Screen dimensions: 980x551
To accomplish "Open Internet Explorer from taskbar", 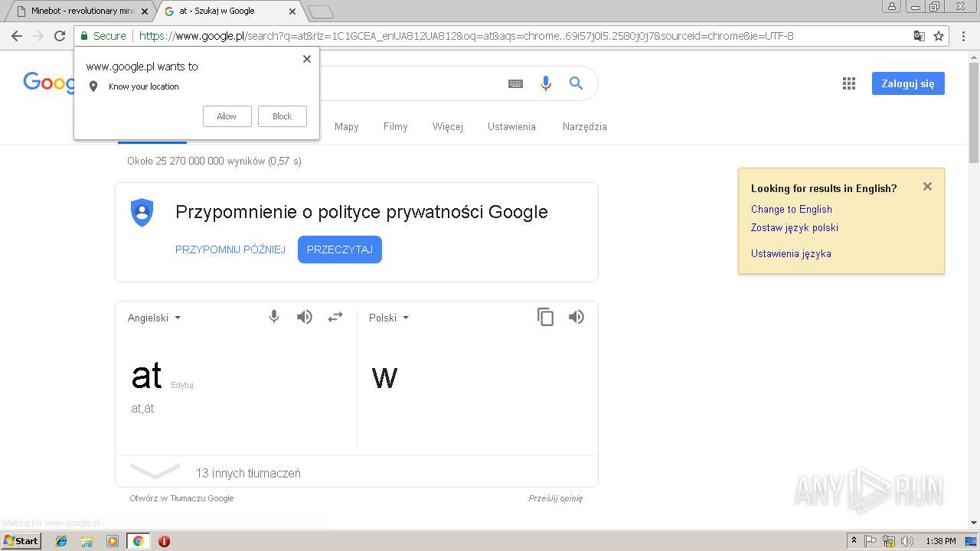I will (x=61, y=541).
